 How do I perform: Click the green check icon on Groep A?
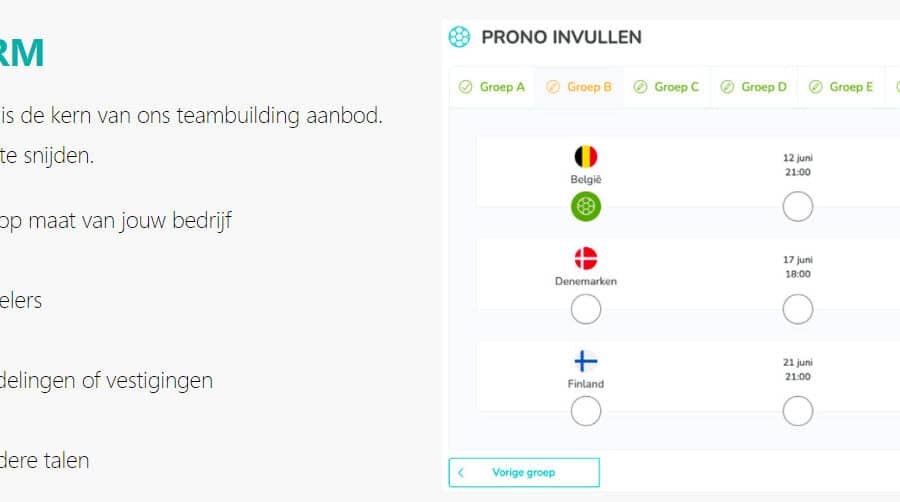tap(465, 87)
